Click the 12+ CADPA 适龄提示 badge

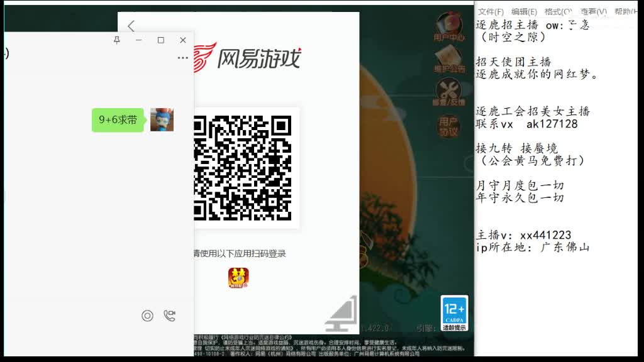[x=454, y=313]
